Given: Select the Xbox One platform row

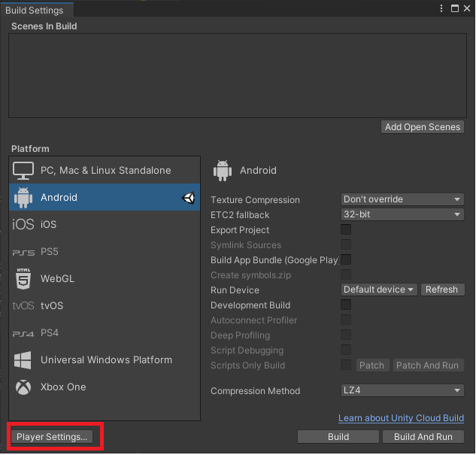Looking at the screenshot, I should [x=105, y=387].
